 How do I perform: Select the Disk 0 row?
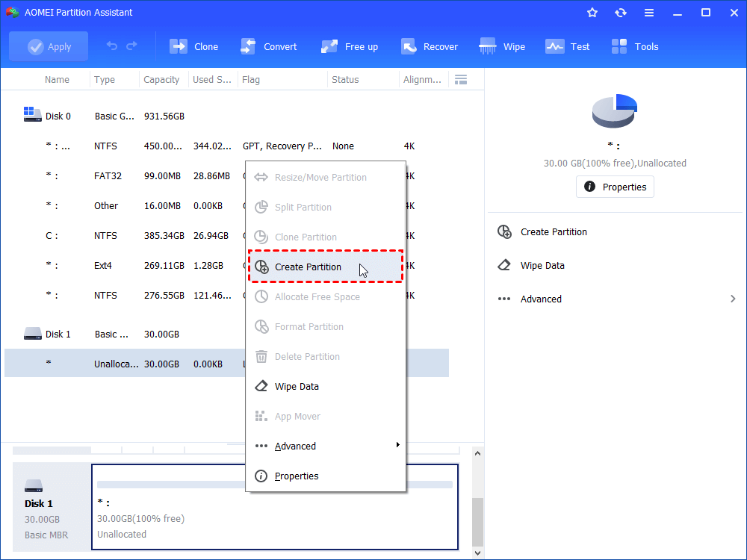226,116
